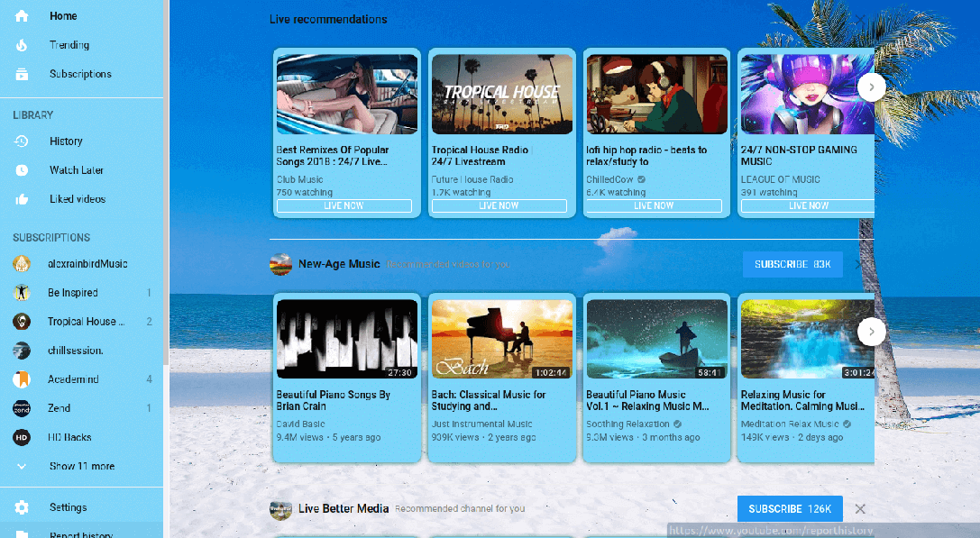Screen dimensions: 980x538
Task: Open Watch Later list
Action: click(81, 170)
